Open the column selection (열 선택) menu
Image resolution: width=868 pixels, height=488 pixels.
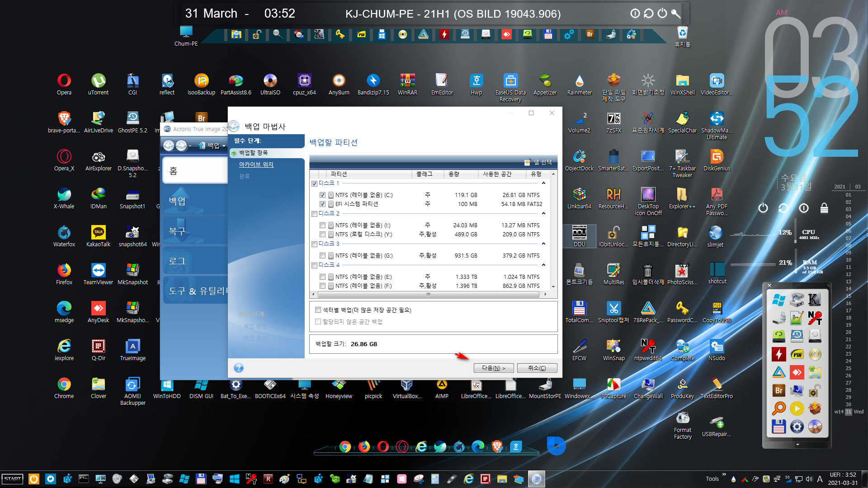(538, 162)
